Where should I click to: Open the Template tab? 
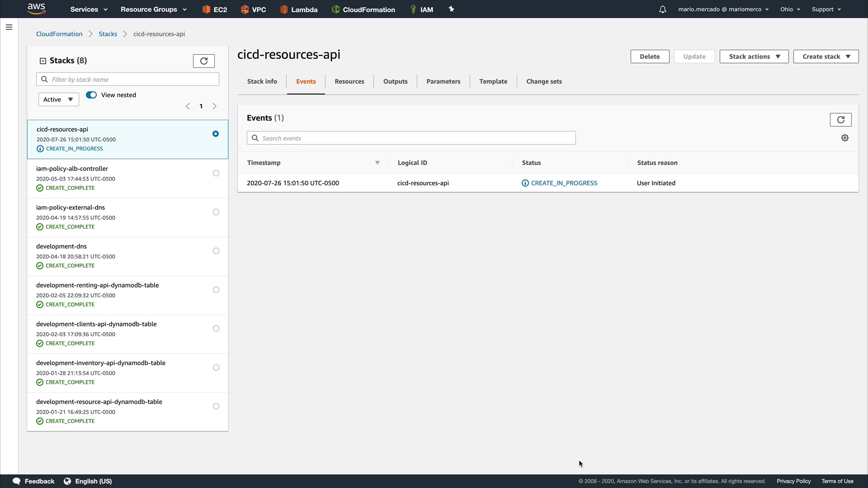pos(493,81)
